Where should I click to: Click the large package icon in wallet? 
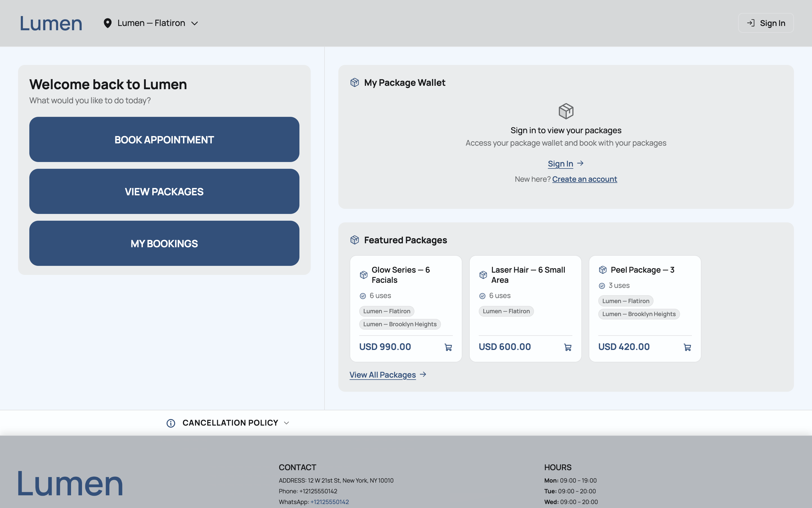point(566,111)
